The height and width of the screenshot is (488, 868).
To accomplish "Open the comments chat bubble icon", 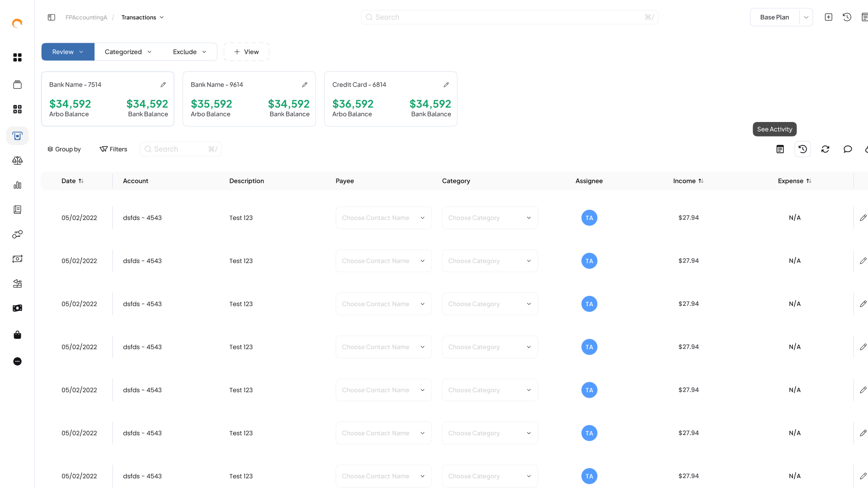I will 848,149.
